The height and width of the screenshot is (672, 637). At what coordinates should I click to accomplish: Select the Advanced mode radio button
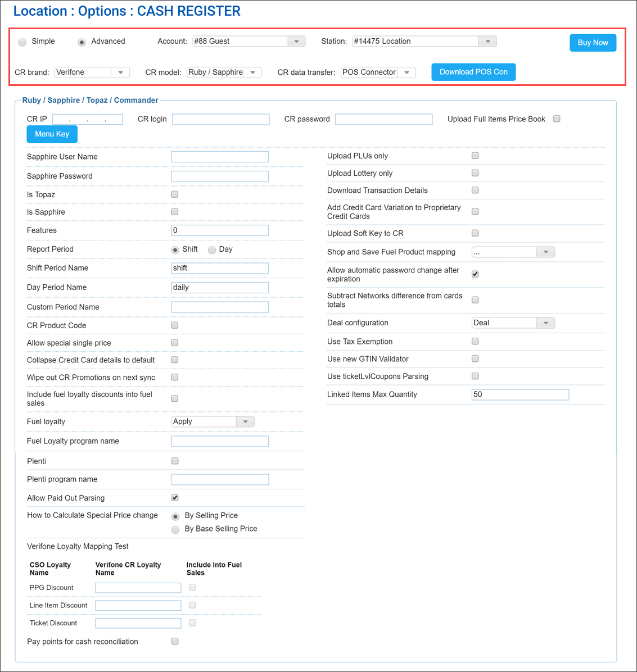pyautogui.click(x=82, y=42)
